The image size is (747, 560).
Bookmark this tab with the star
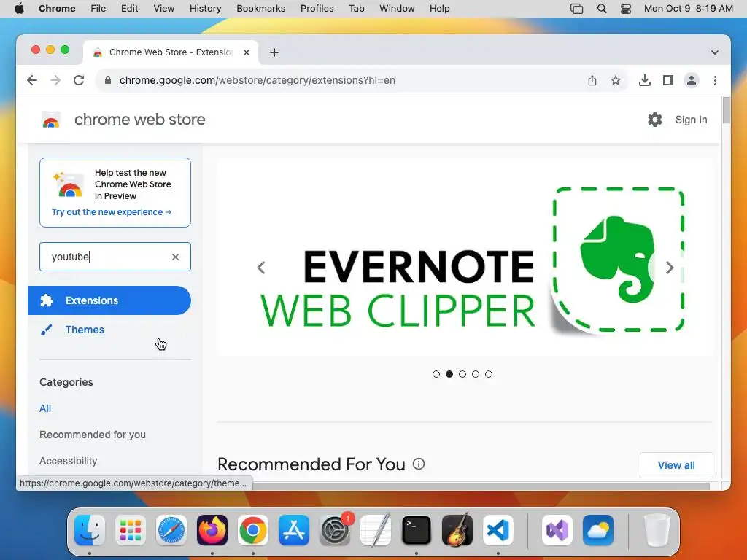[x=616, y=80]
